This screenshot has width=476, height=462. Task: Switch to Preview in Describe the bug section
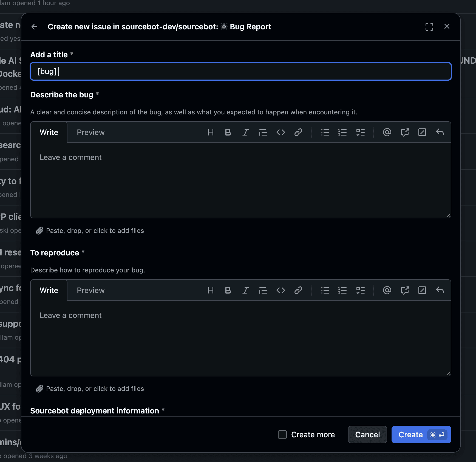click(x=91, y=132)
